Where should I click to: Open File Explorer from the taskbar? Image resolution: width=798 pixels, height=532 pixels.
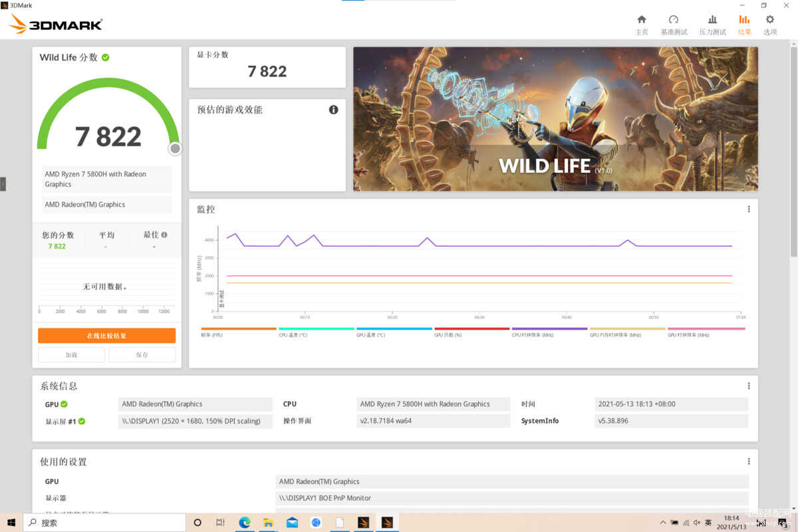[x=268, y=523]
